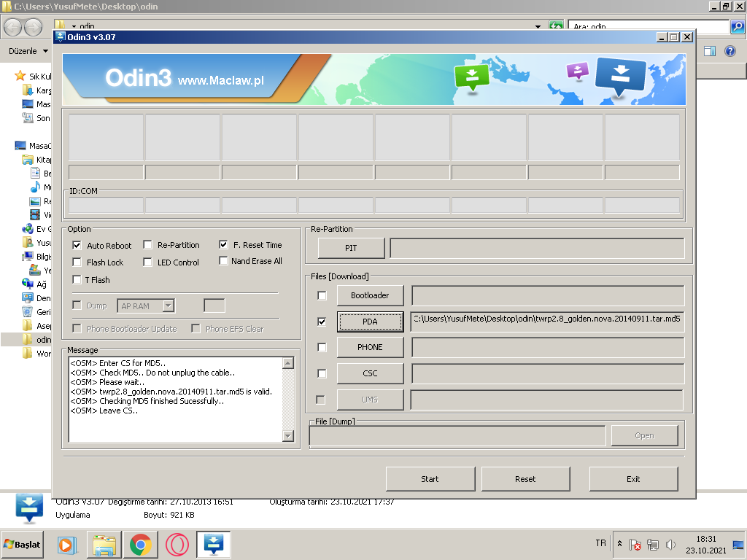Show hidden tray icons arrow
Viewport: 747px width, 560px height.
[619, 544]
